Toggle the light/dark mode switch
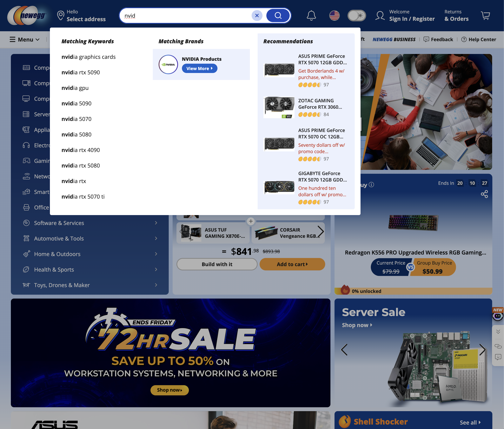This screenshot has height=429, width=504. [x=357, y=15]
